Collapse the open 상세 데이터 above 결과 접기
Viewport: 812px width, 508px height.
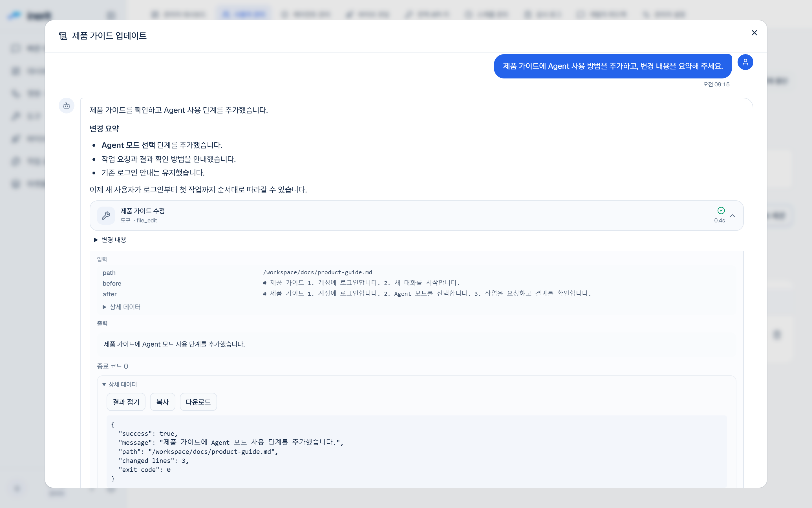coord(120,384)
